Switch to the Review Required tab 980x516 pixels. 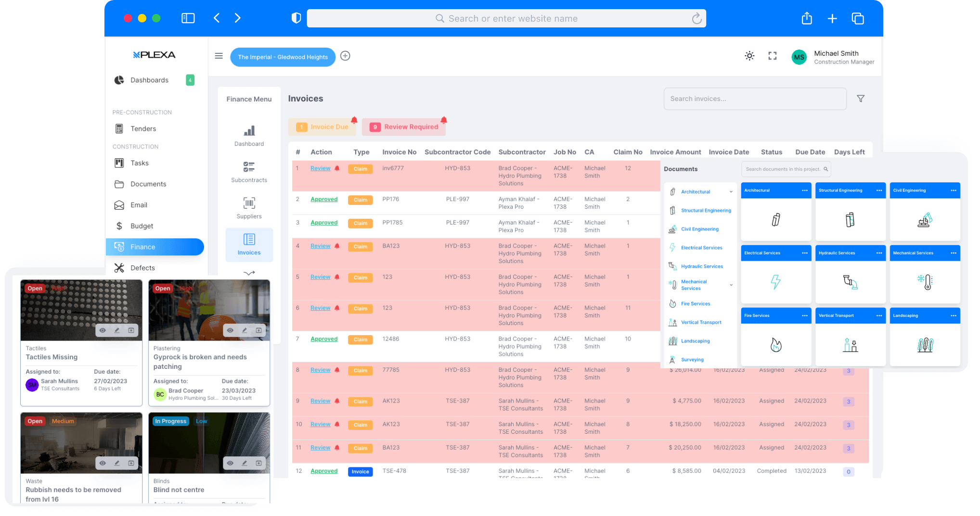pos(404,126)
